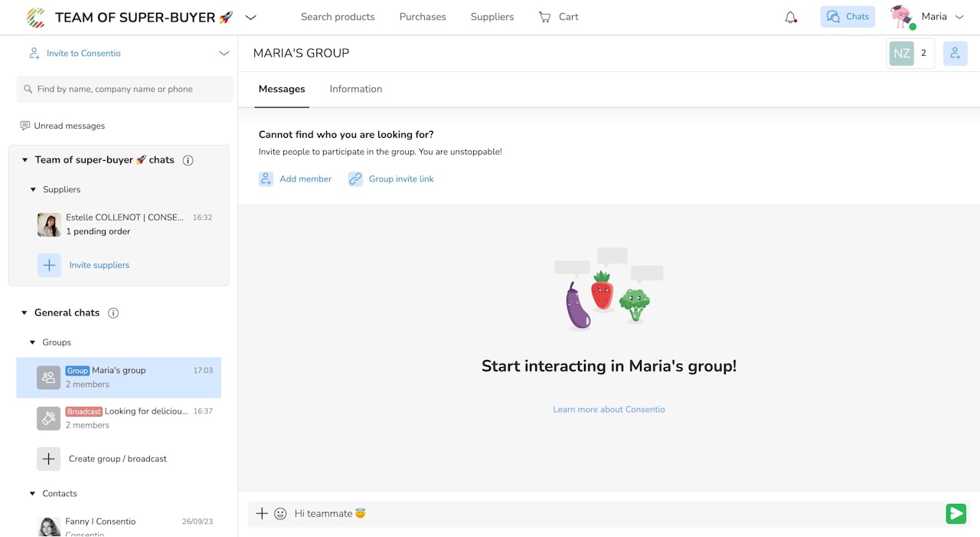Click info icon next to General chats

[x=113, y=313]
